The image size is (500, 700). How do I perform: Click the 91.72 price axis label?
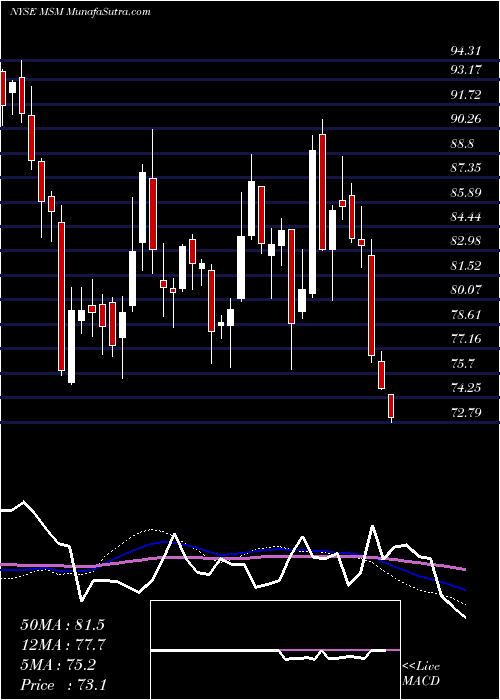coord(466,95)
